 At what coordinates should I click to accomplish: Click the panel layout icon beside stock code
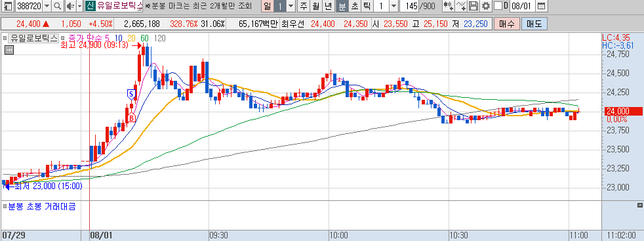pos(7,6)
